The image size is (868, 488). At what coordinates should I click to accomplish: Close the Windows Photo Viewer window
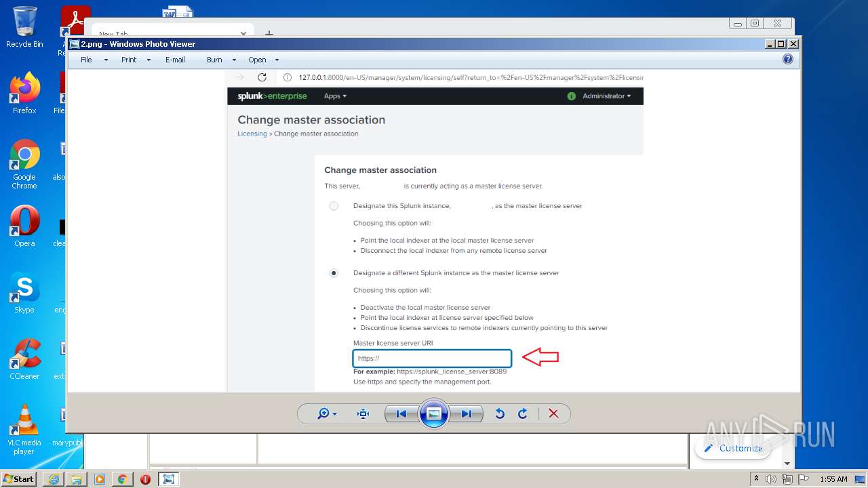793,44
